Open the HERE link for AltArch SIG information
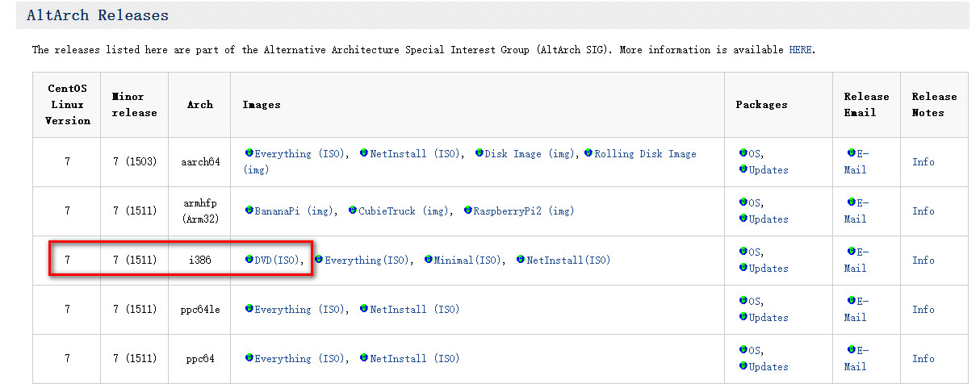The width and height of the screenshot is (980, 392). click(801, 50)
